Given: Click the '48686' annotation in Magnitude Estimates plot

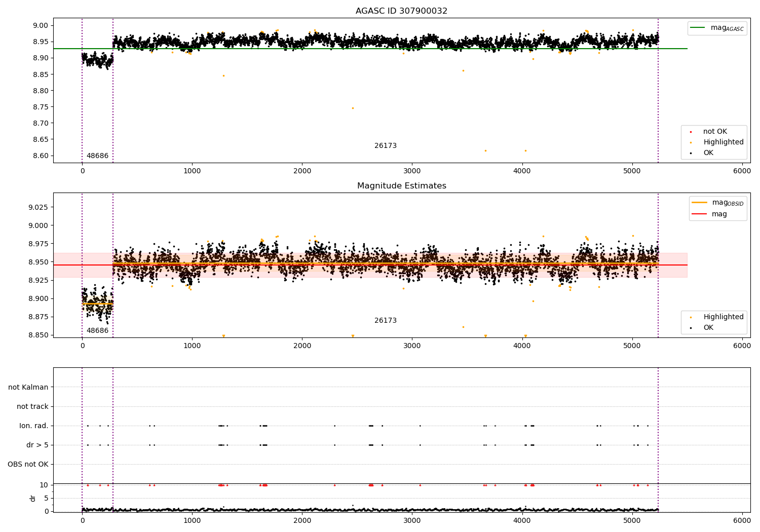Looking at the screenshot, I should pos(97,330).
